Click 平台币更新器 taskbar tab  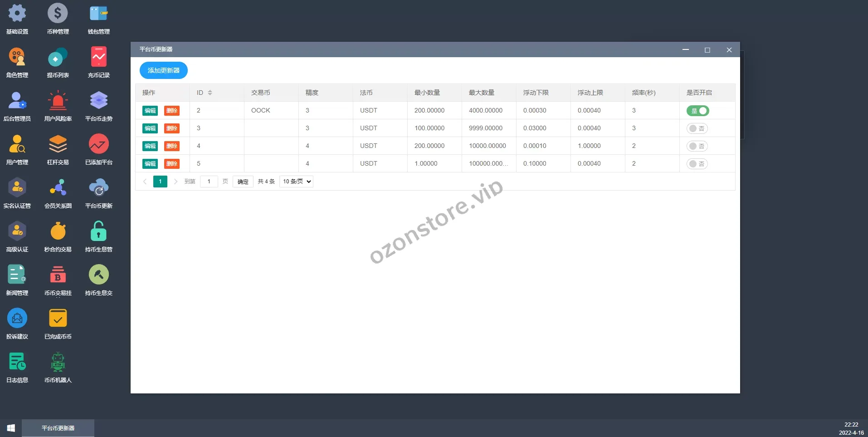coord(58,428)
